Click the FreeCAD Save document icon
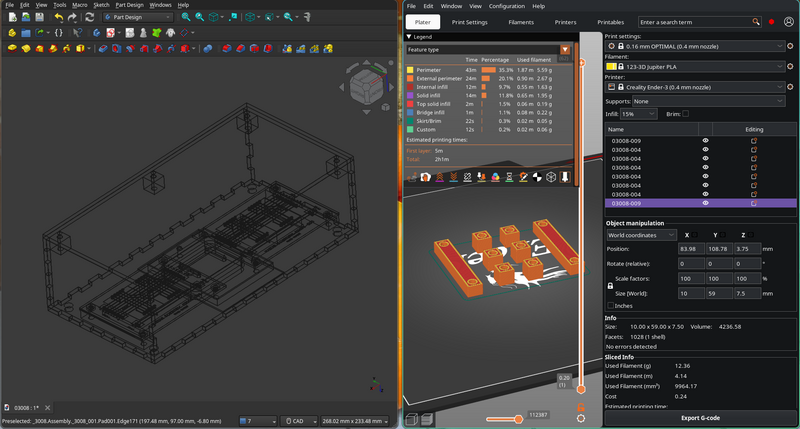800x429 pixels. coord(38,17)
